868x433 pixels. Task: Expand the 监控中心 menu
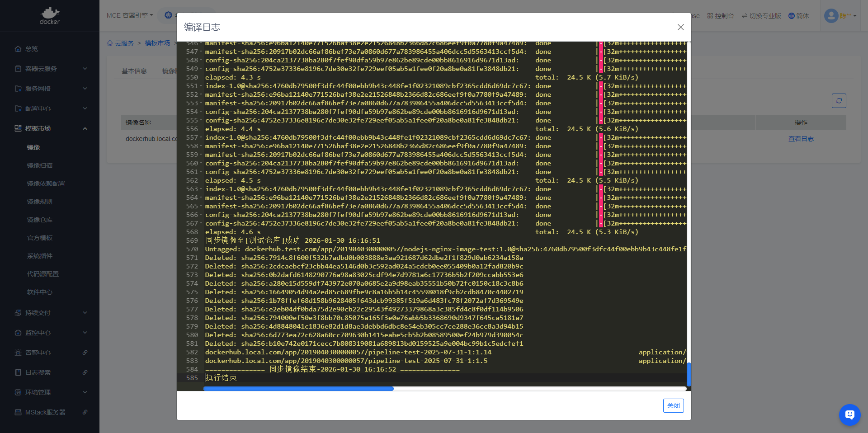pyautogui.click(x=85, y=333)
